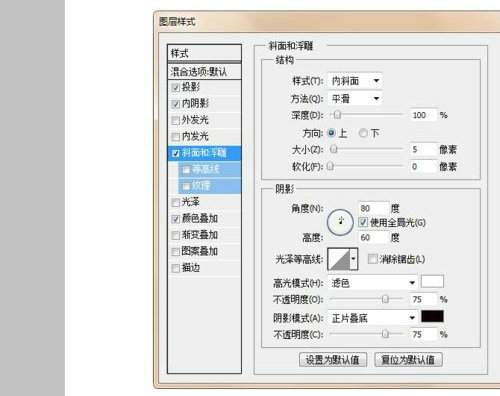The image size is (500, 396).
Task: Enable the 消除锯齿 checkbox
Action: click(x=372, y=259)
